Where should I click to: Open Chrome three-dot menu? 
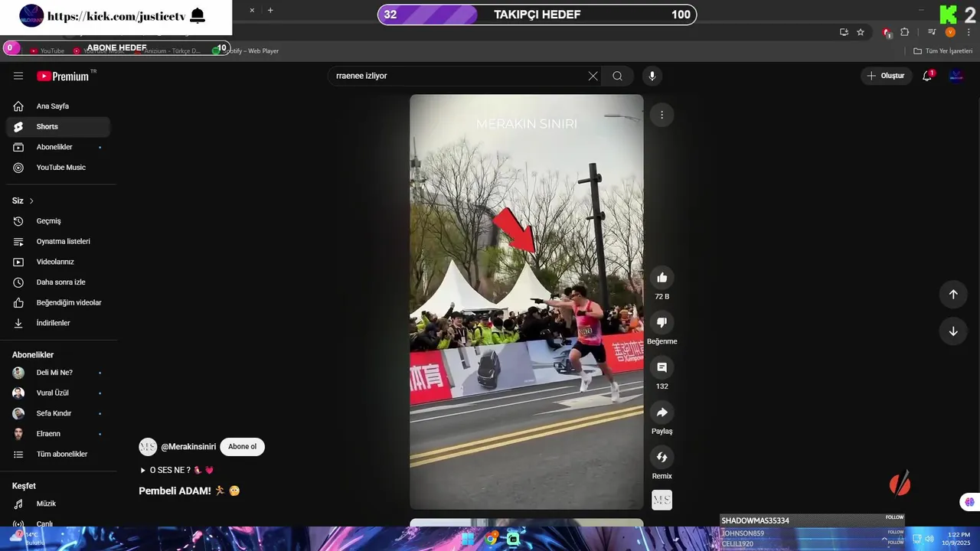tap(969, 32)
